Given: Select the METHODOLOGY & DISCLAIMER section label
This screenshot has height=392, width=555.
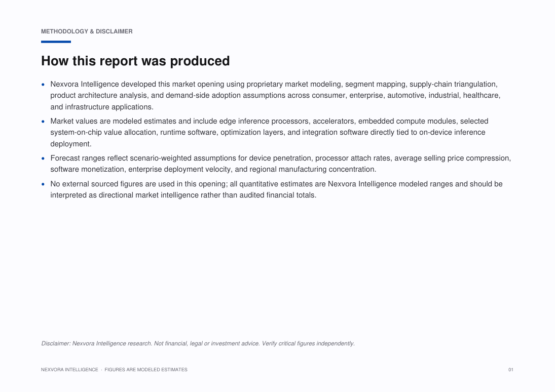Looking at the screenshot, I should 87,31.
